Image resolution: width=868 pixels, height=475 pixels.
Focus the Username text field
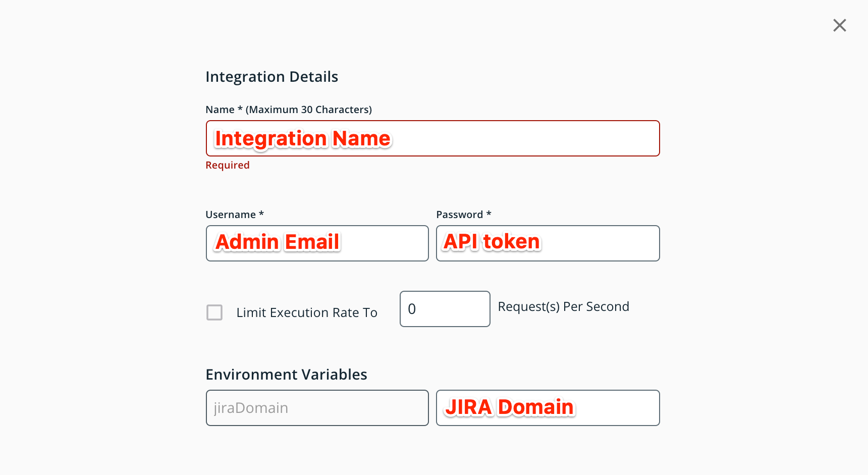pos(384,243)
